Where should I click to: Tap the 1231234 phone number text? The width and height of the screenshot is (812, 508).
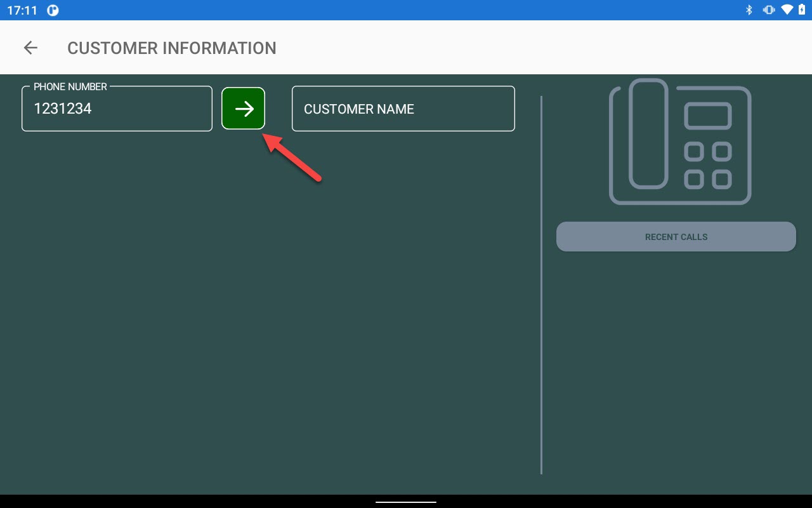pyautogui.click(x=63, y=109)
